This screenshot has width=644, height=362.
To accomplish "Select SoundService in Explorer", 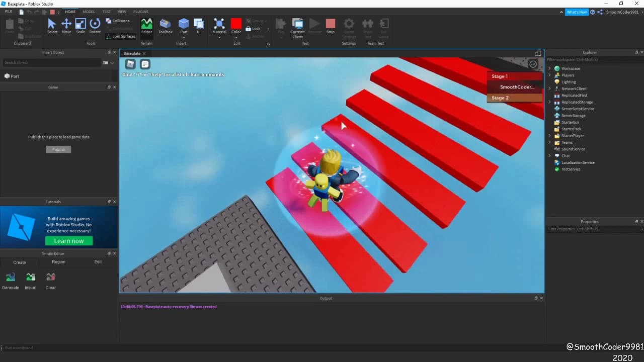I will coord(570,149).
